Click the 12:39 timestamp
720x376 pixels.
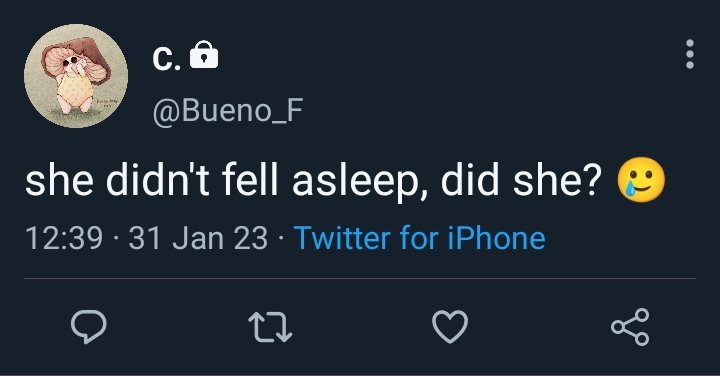coord(64,239)
